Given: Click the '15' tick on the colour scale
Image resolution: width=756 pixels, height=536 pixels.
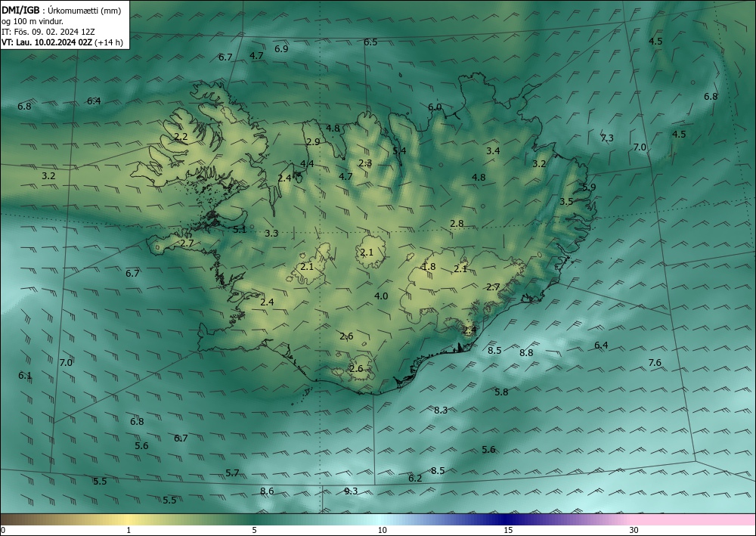Looking at the screenshot, I should (x=508, y=530).
